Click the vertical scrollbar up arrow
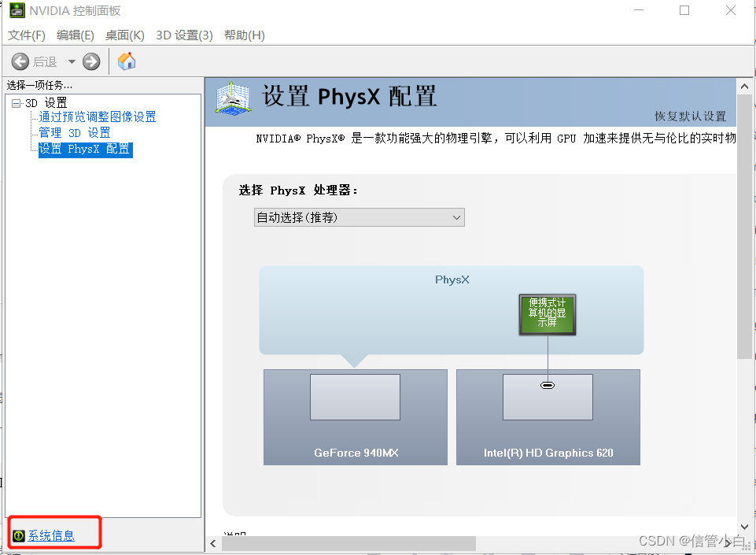756x555 pixels. (x=744, y=87)
